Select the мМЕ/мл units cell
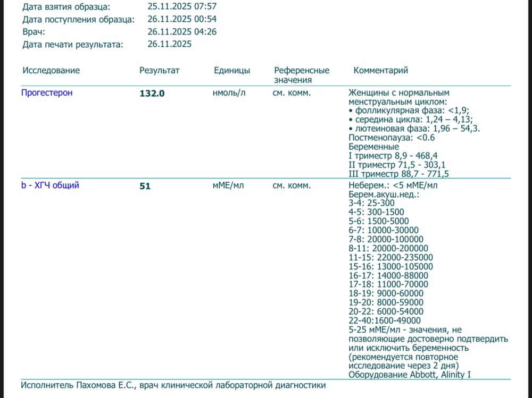Viewport: 532px width, 398px height. click(228, 185)
